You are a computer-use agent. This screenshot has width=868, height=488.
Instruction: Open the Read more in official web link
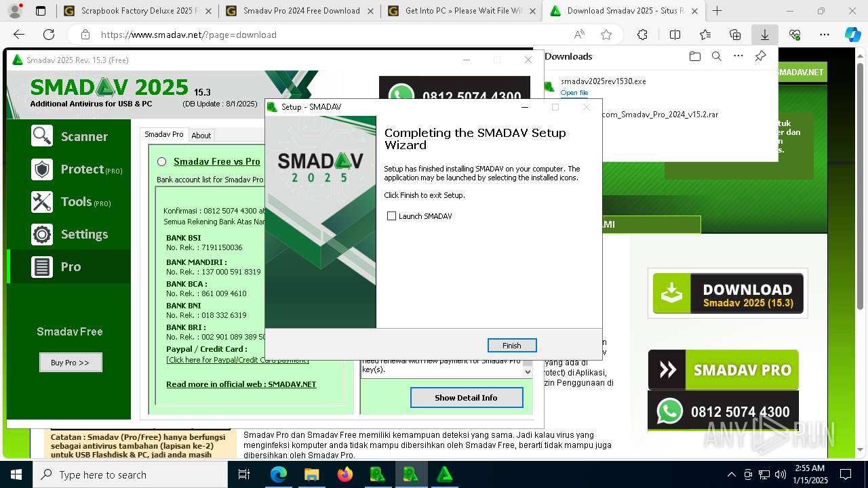[241, 384]
